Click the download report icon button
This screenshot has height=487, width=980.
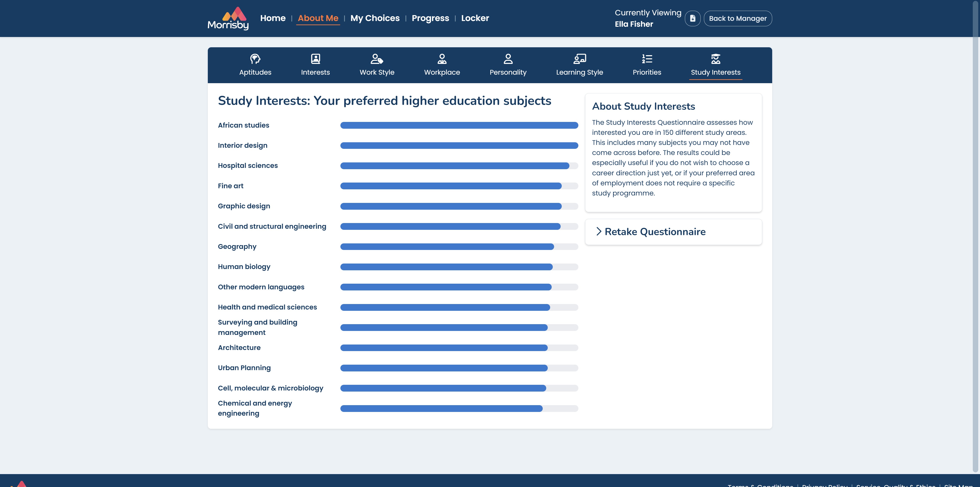pos(692,18)
